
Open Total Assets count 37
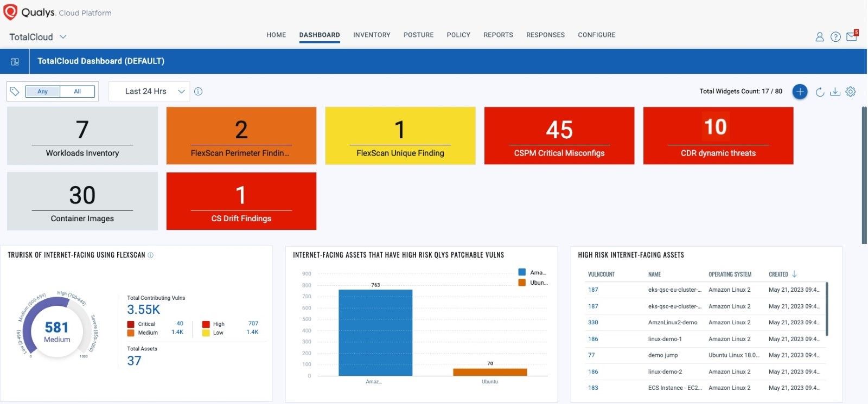[x=134, y=361]
